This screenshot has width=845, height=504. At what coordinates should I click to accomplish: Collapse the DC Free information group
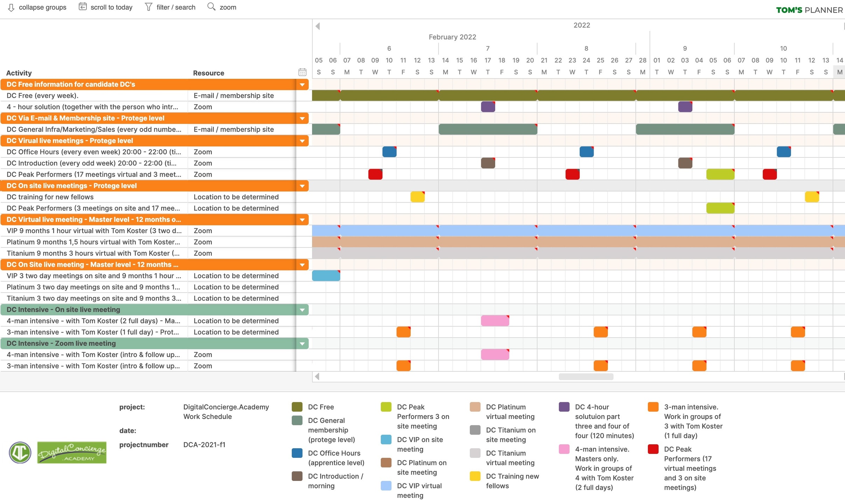tap(302, 84)
